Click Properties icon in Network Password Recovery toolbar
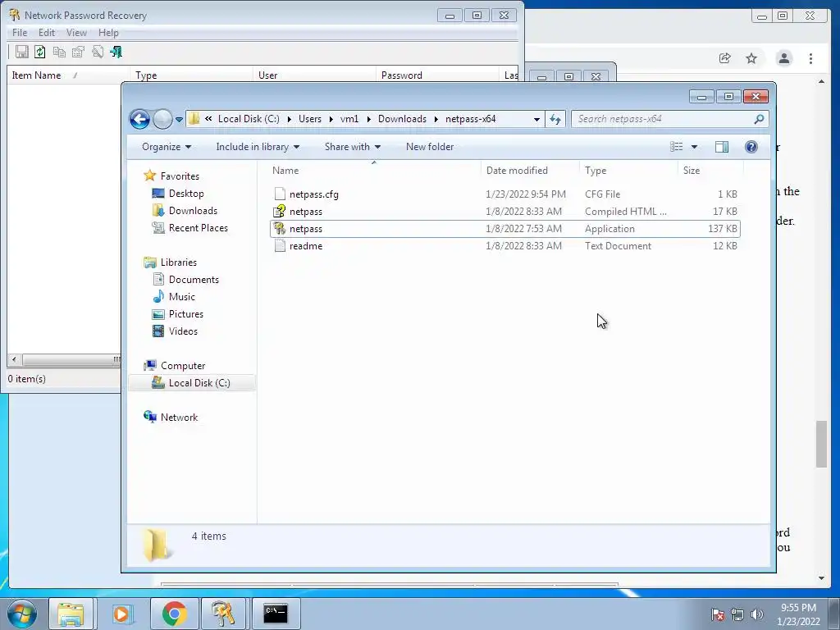Viewport: 840px width, 630px height. click(x=78, y=52)
